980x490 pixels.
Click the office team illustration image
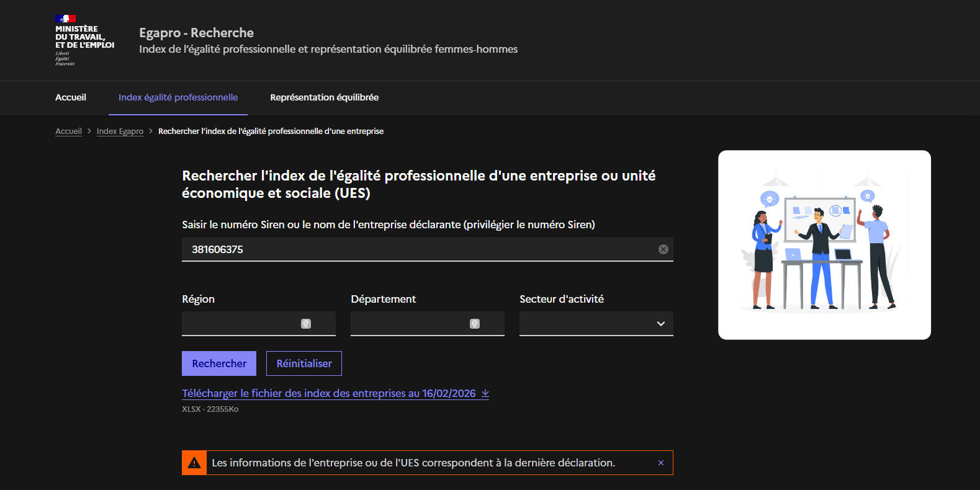[x=824, y=245]
